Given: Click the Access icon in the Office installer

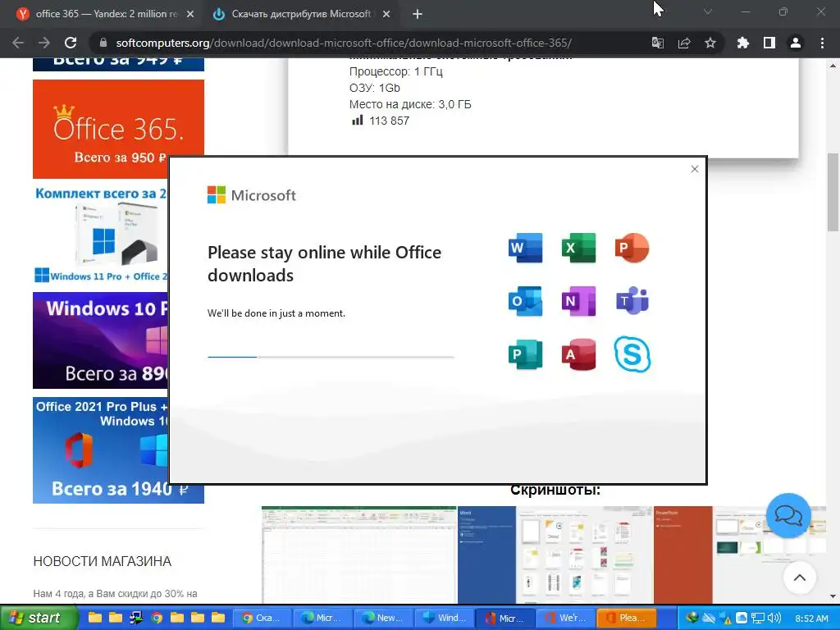Looking at the screenshot, I should coord(578,354).
